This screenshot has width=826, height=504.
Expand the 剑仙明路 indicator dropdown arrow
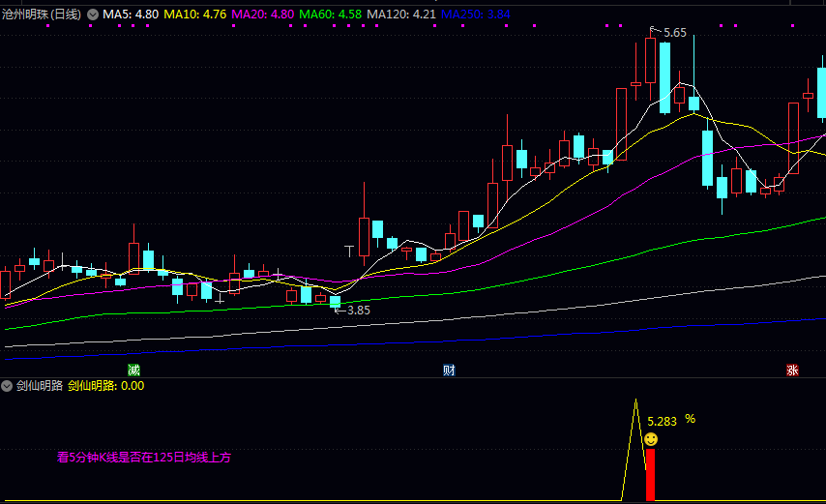8,385
